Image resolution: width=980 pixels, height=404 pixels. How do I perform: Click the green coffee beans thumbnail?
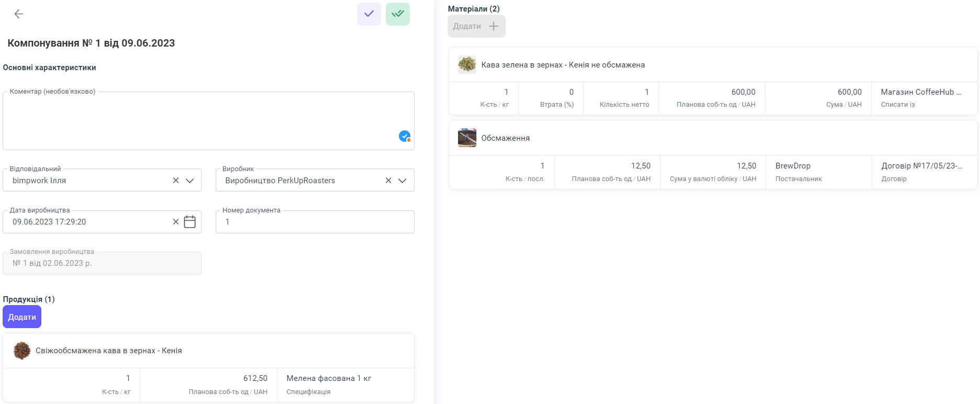(x=467, y=65)
